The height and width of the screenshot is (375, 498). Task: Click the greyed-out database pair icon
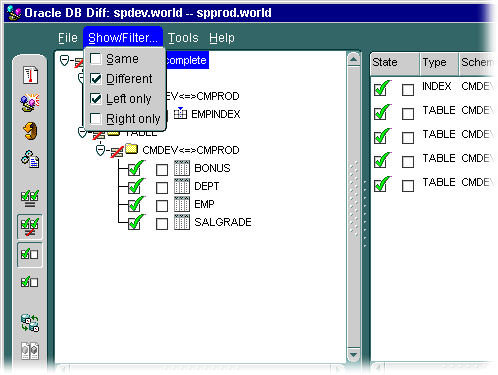[30, 351]
